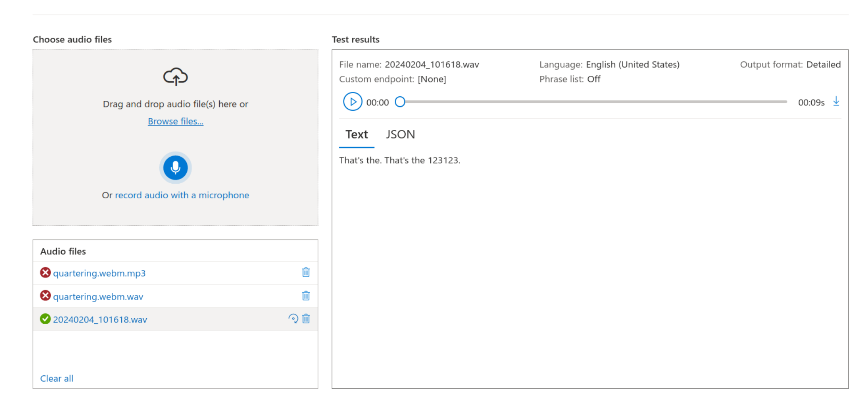Screen dimensions: 868x402
Task: Click the red error icon beside quartering.webm.mp3
Action: 45,272
